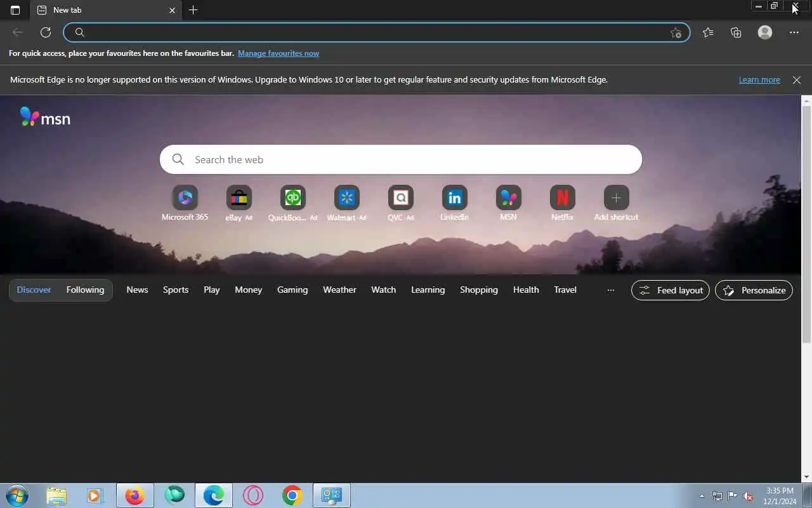Viewport: 812px width, 508px height.
Task: Open Windows Explorer from taskbar
Action: [56, 495]
